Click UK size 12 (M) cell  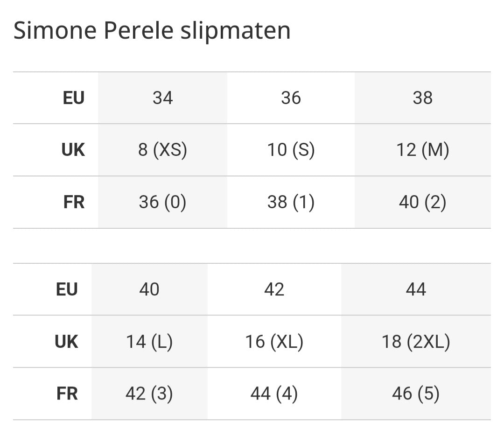(x=422, y=150)
